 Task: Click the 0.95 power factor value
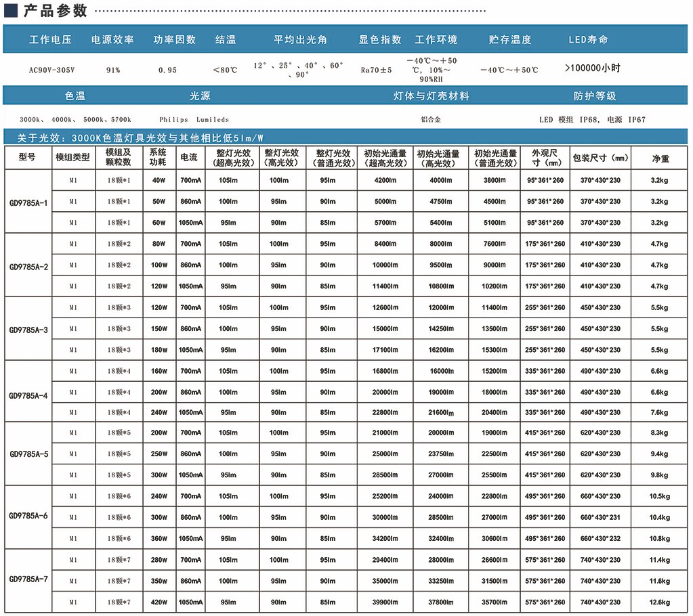point(167,70)
